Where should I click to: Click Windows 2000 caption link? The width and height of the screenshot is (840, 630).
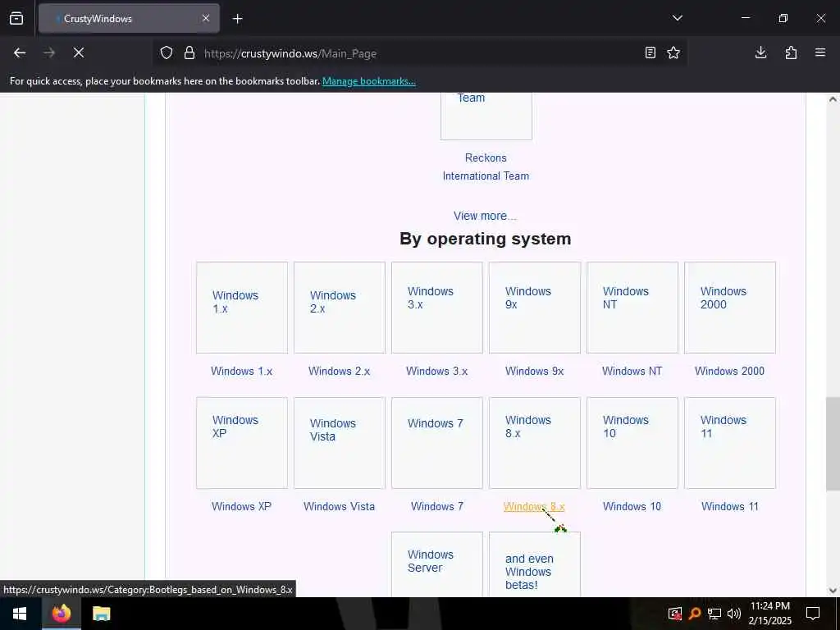pyautogui.click(x=729, y=372)
